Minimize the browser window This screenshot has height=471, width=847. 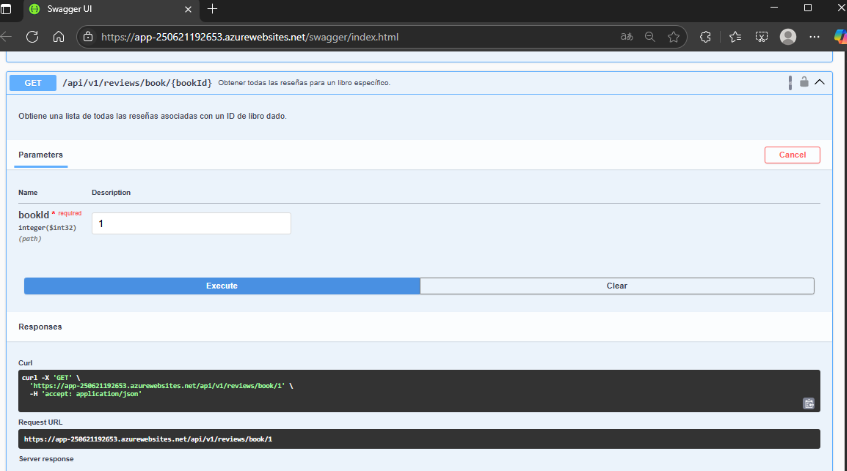(774, 8)
